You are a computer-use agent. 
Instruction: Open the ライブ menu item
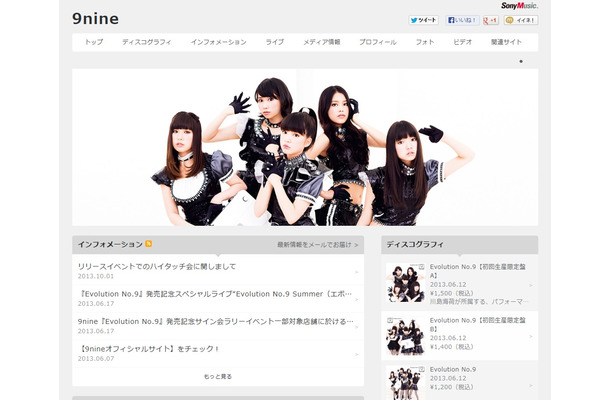275,42
